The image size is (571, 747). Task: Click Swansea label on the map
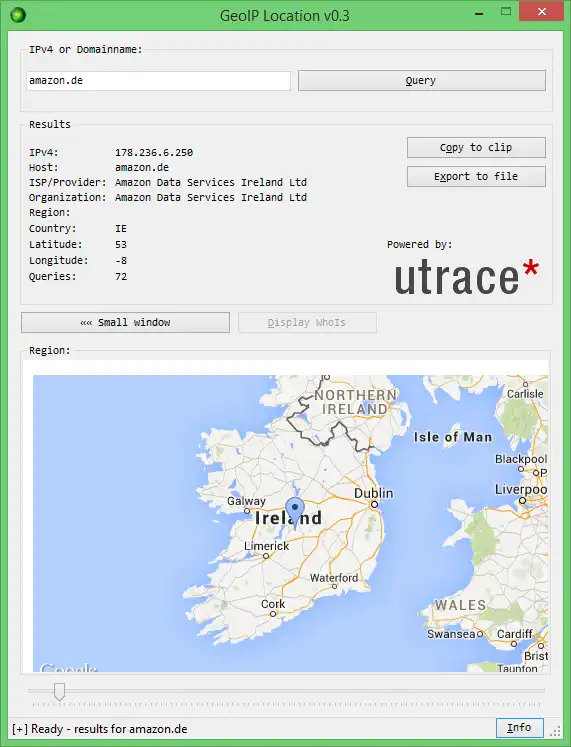pyautogui.click(x=451, y=634)
